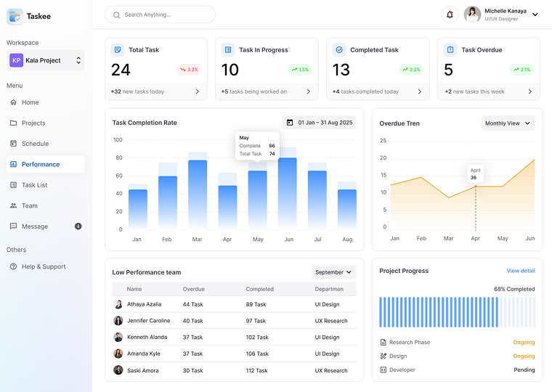Click the Home house icon

pos(13,102)
